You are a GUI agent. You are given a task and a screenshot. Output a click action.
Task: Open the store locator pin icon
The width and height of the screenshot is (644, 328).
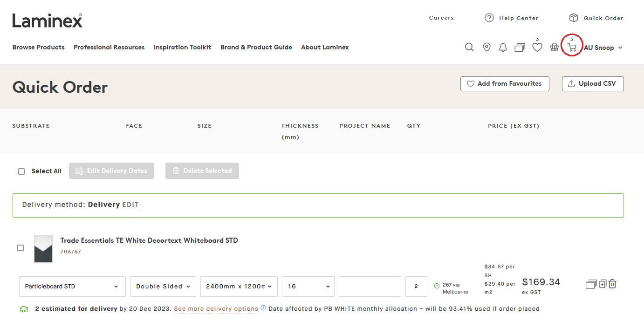coord(486,47)
